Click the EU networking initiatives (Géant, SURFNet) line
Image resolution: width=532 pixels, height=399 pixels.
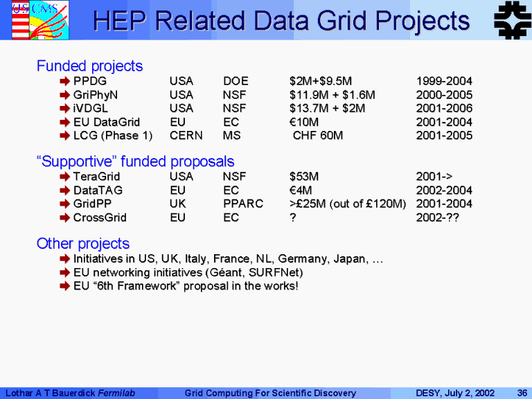(x=188, y=273)
